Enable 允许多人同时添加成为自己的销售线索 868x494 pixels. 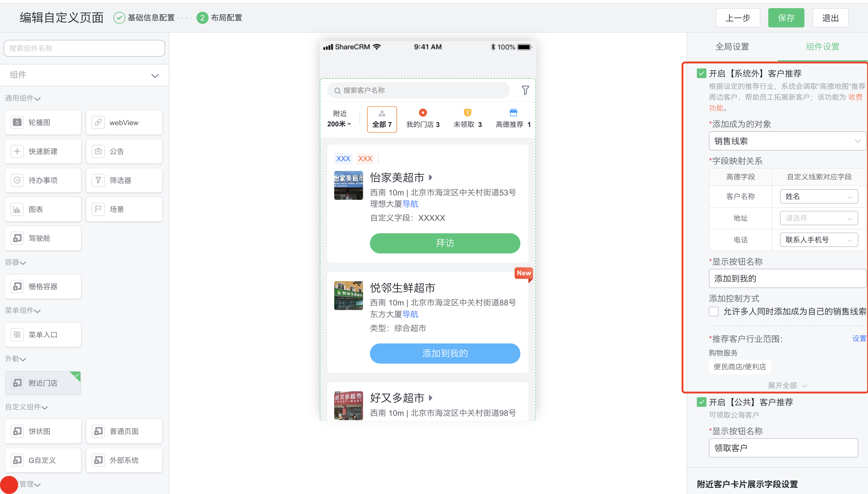pos(714,311)
